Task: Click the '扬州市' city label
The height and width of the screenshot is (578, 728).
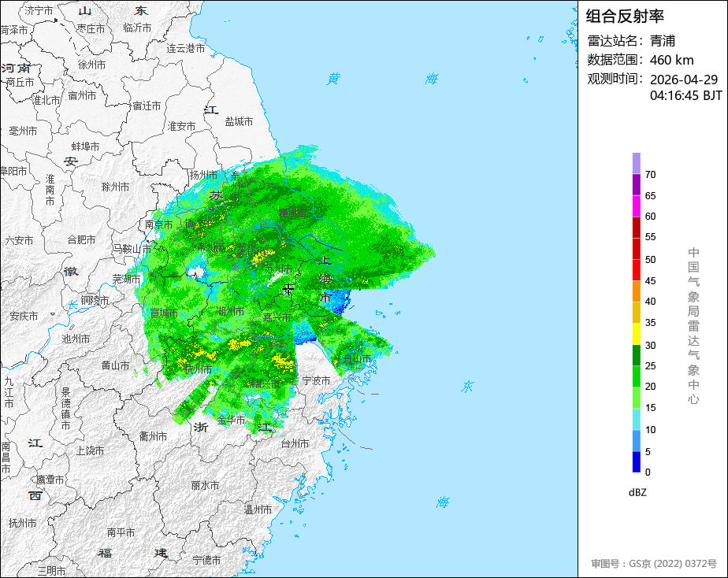Action: point(203,175)
